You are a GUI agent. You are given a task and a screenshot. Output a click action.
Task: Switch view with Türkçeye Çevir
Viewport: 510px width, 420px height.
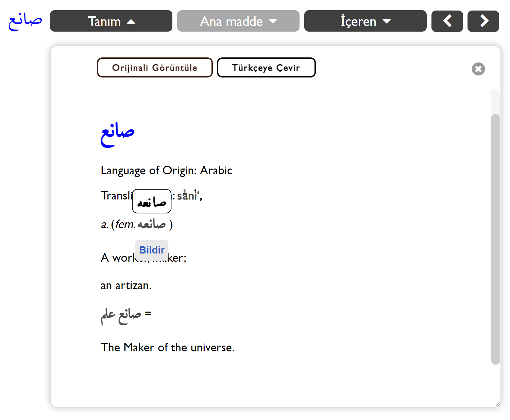point(266,68)
